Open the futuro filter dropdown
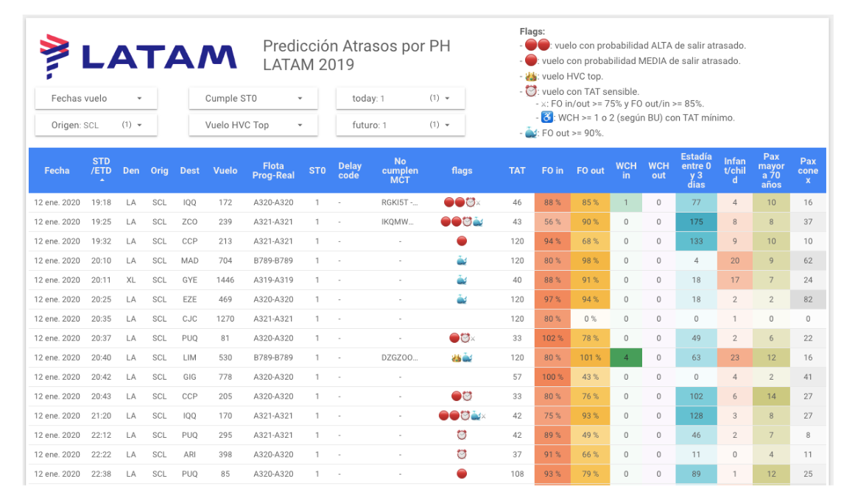 (x=400, y=125)
